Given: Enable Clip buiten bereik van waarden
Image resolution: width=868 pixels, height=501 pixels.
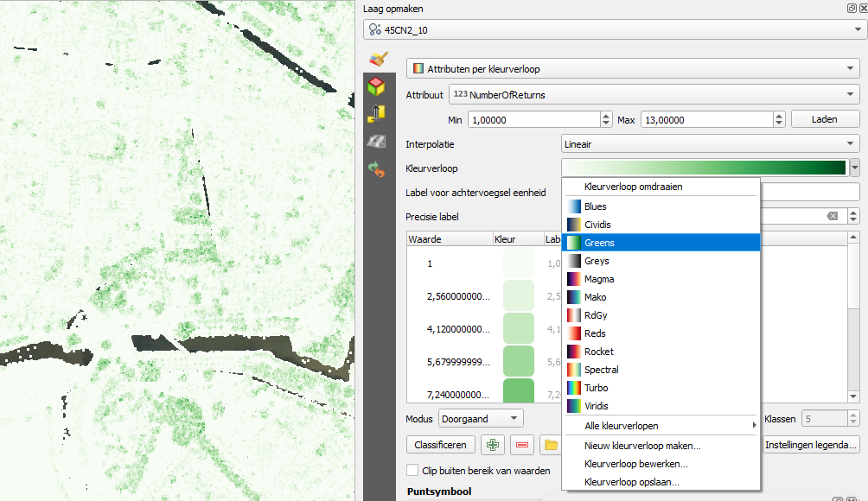Looking at the screenshot, I should point(412,471).
